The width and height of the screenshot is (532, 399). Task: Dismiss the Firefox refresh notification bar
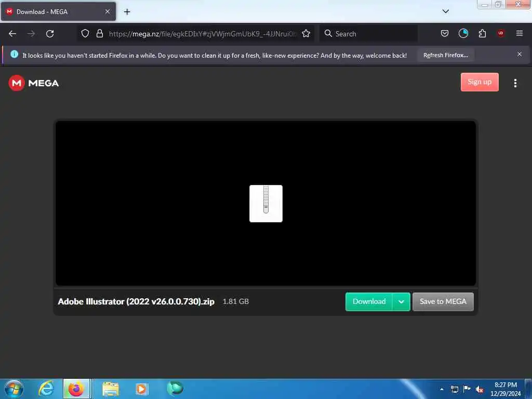click(519, 54)
